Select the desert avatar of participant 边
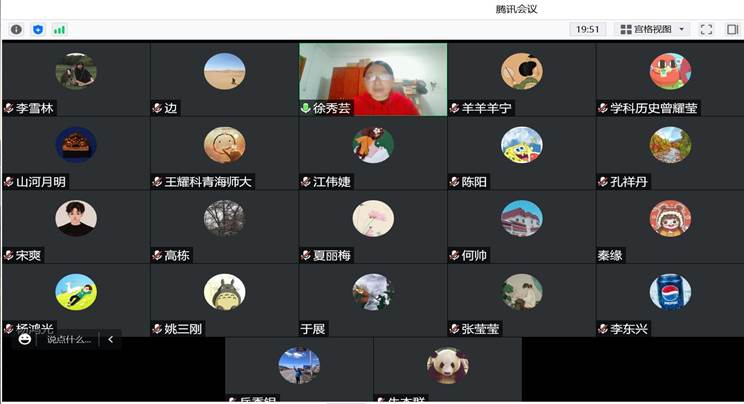This screenshot has width=744, height=404. (x=224, y=71)
